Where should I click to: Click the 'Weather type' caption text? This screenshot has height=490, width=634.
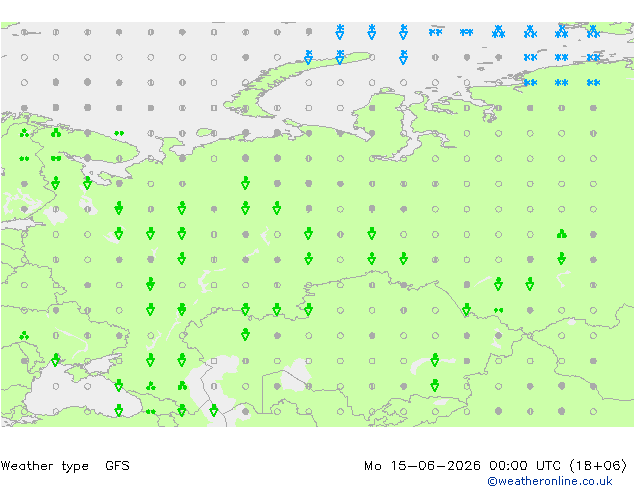click(44, 466)
